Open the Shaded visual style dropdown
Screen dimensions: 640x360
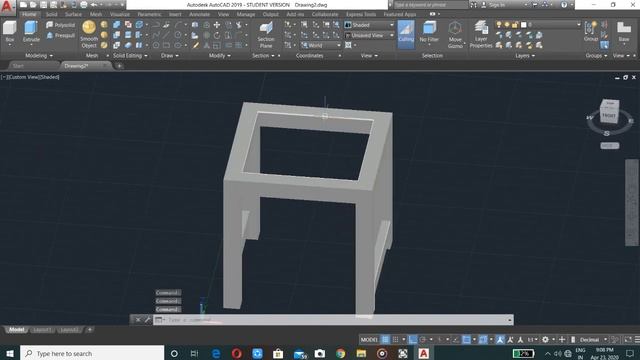[x=369, y=25]
